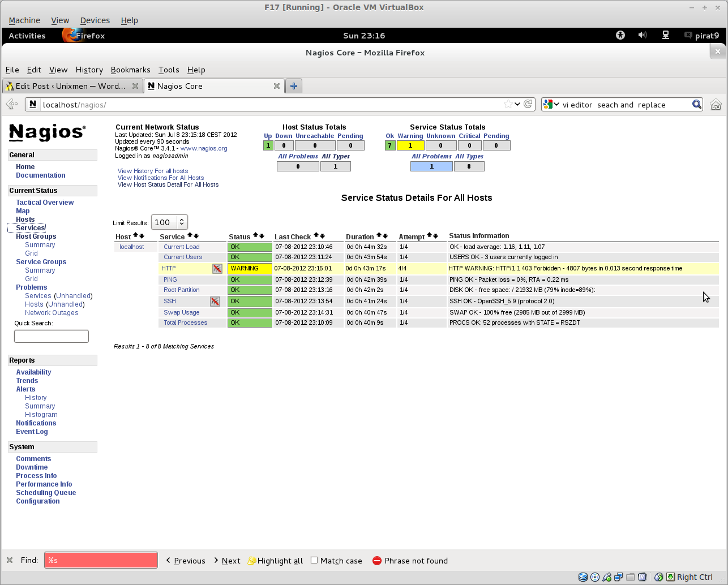Close the find bar
The image size is (728, 585).
(x=10, y=560)
